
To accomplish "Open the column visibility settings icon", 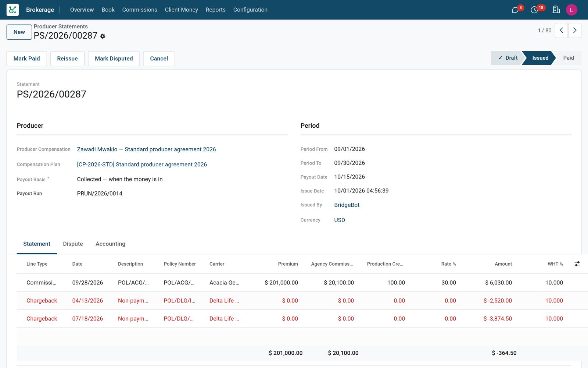I will (577, 264).
